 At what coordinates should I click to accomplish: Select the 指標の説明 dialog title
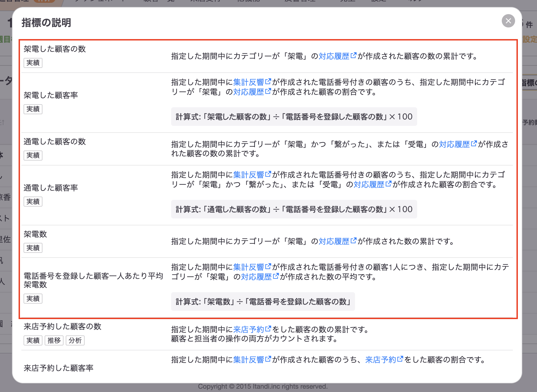[x=46, y=22]
